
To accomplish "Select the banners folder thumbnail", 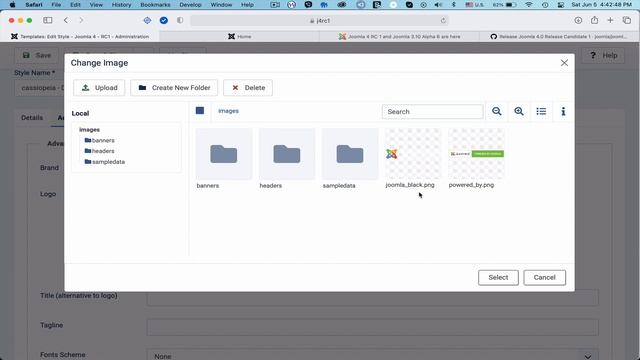I will click(x=224, y=154).
